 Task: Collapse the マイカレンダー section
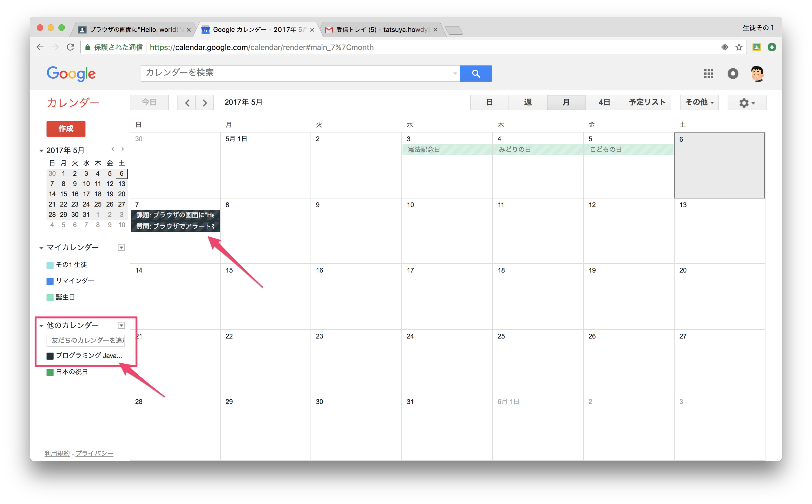point(41,248)
